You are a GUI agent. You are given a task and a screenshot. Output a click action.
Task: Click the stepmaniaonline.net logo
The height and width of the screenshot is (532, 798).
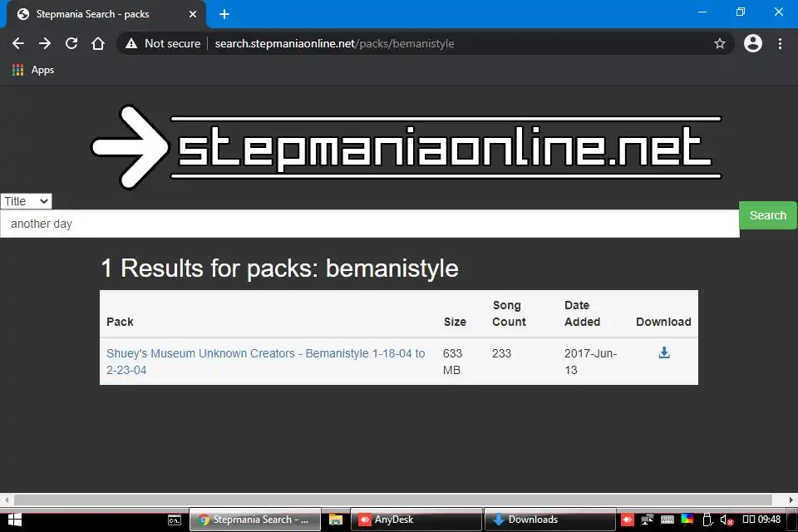[406, 147]
